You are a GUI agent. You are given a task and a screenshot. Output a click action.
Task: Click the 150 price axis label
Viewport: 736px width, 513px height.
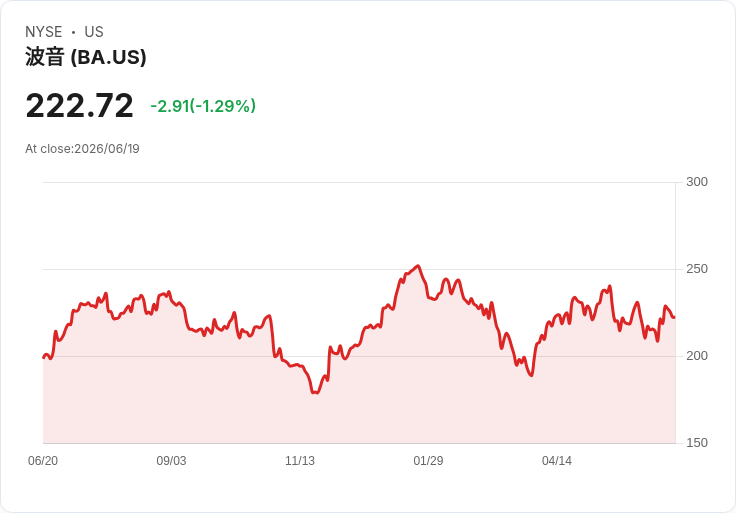tap(697, 443)
